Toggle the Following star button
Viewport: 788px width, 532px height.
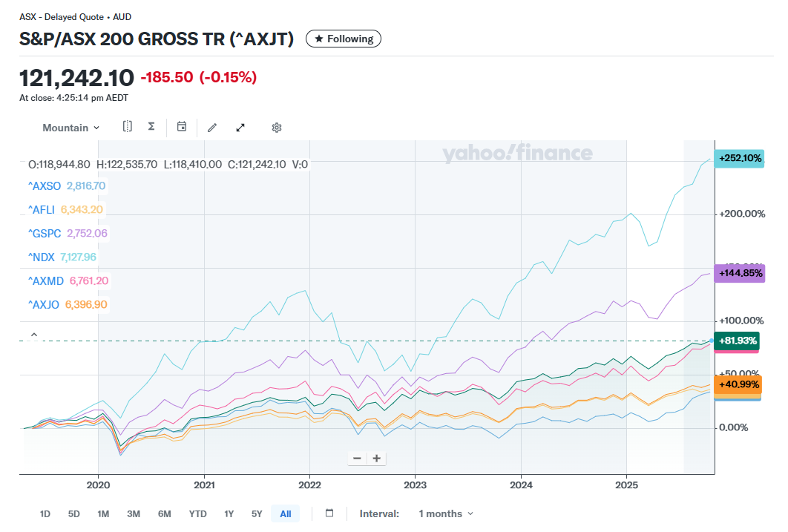click(x=344, y=39)
